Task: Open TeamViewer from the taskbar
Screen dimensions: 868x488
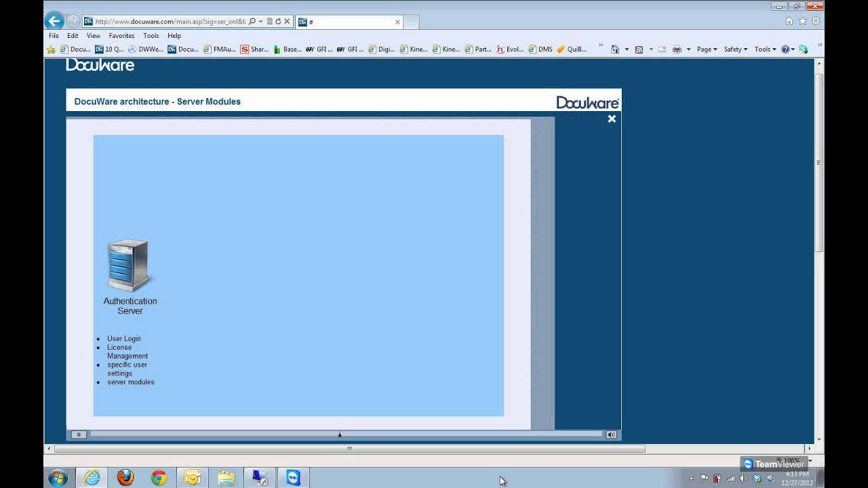Action: point(293,478)
